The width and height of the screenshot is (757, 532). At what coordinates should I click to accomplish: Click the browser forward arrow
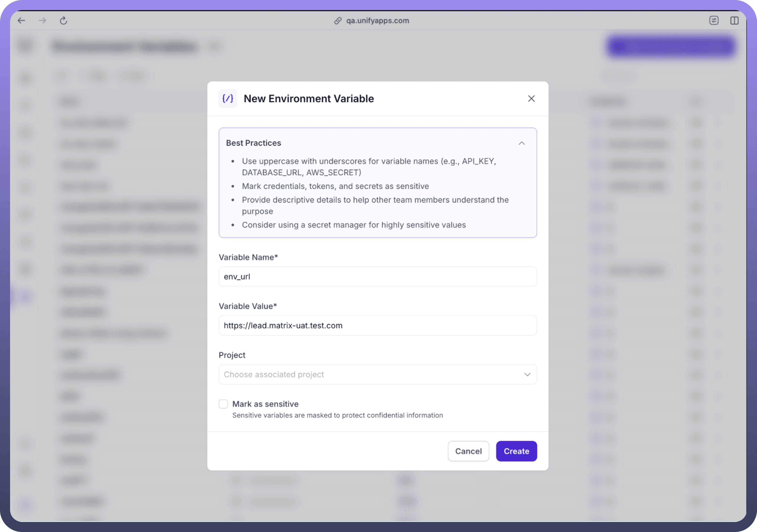(42, 20)
